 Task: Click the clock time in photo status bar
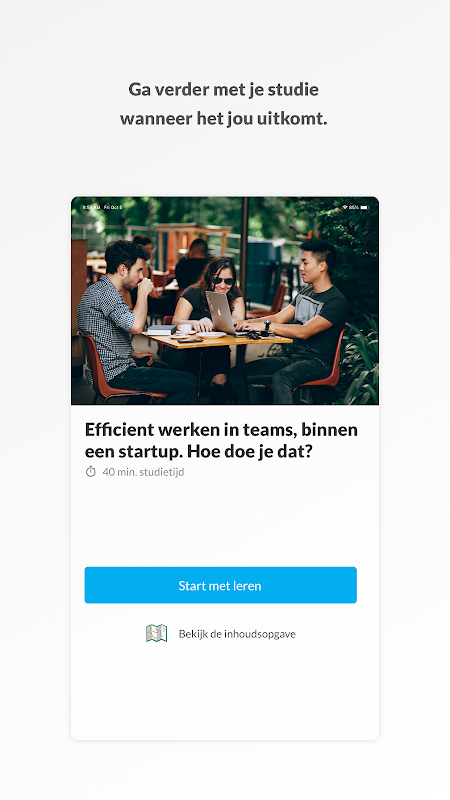(91, 207)
